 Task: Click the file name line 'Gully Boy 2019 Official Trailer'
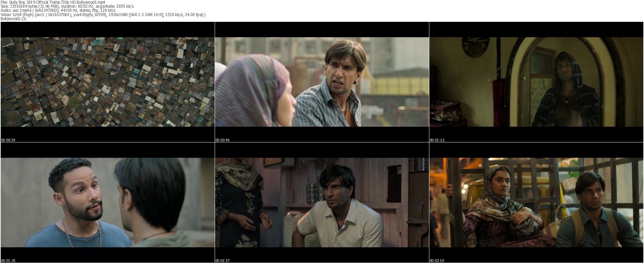pos(53,2)
